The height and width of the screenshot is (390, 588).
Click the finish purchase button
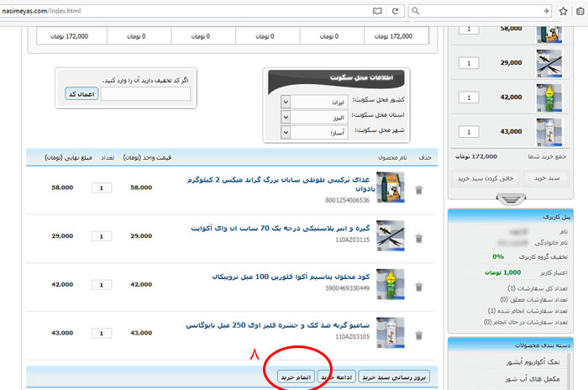[x=296, y=377]
